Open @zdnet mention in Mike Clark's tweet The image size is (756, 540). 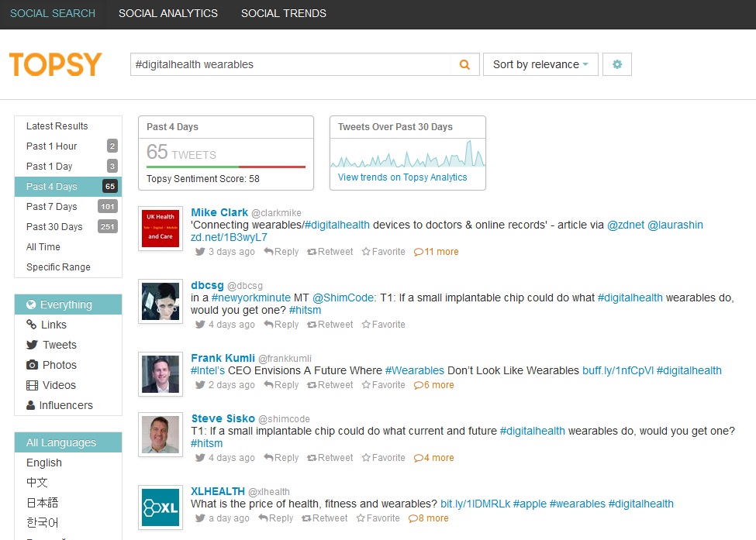(x=626, y=225)
